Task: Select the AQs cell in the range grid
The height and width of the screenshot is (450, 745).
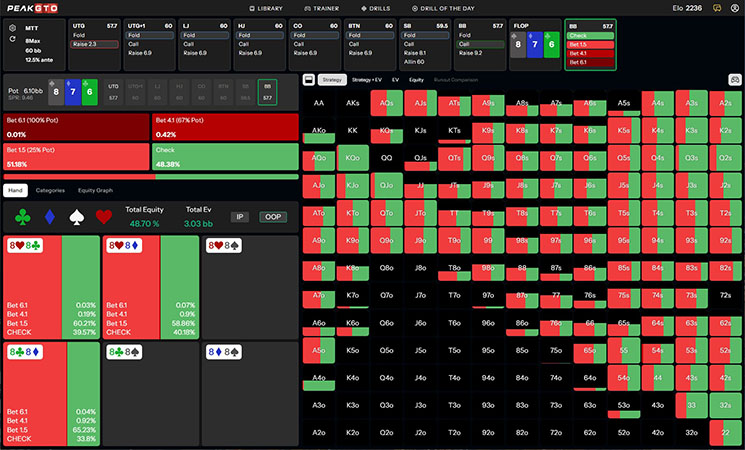Action: click(x=385, y=102)
